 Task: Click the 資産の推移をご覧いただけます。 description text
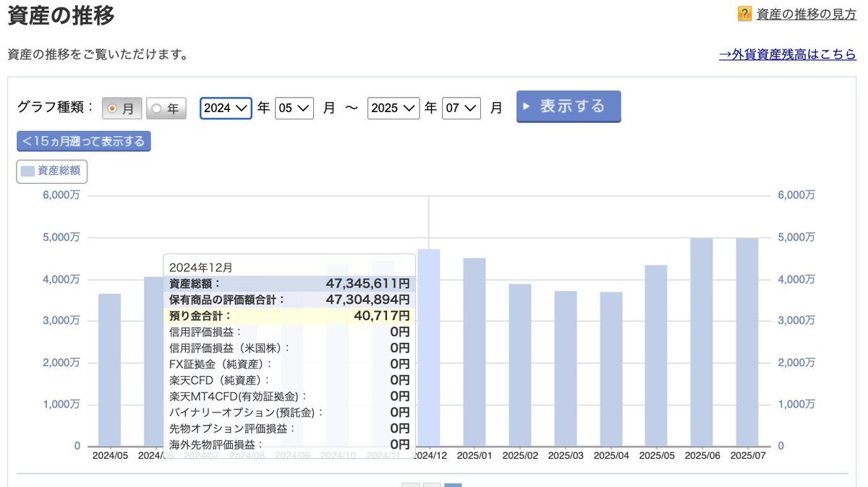[x=98, y=55]
